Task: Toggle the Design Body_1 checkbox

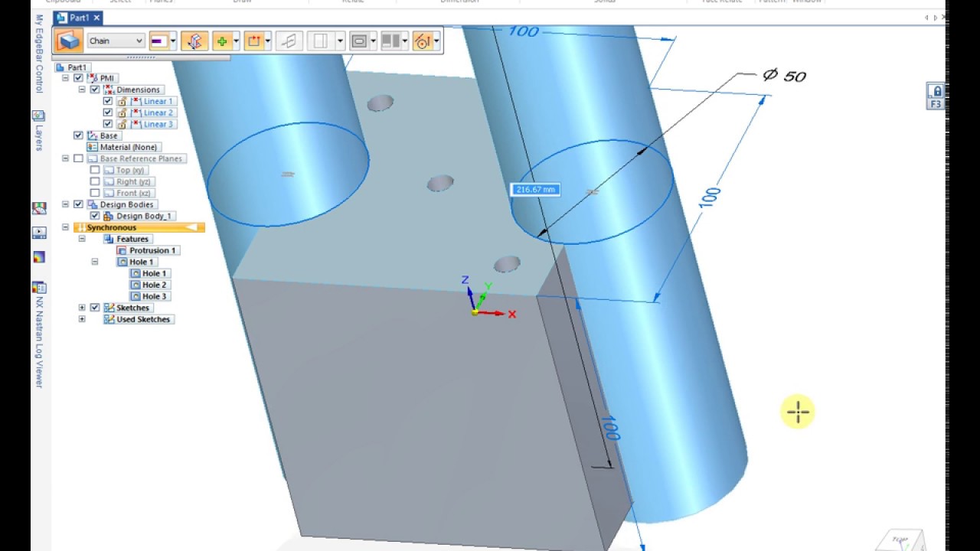Action: pos(95,216)
